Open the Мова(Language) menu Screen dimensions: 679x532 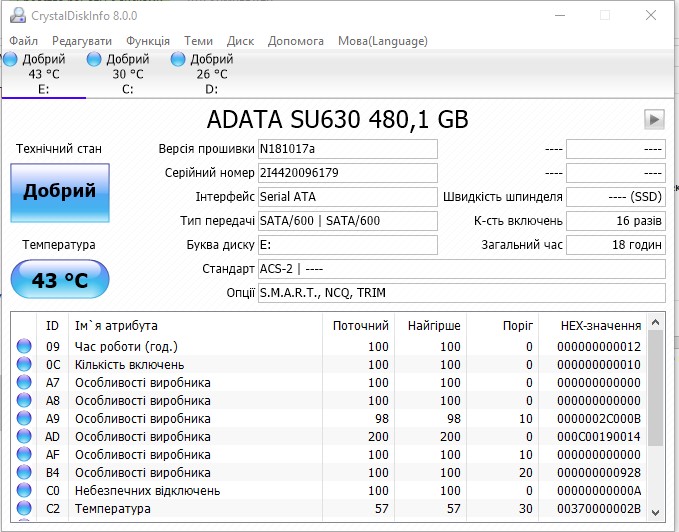[383, 41]
